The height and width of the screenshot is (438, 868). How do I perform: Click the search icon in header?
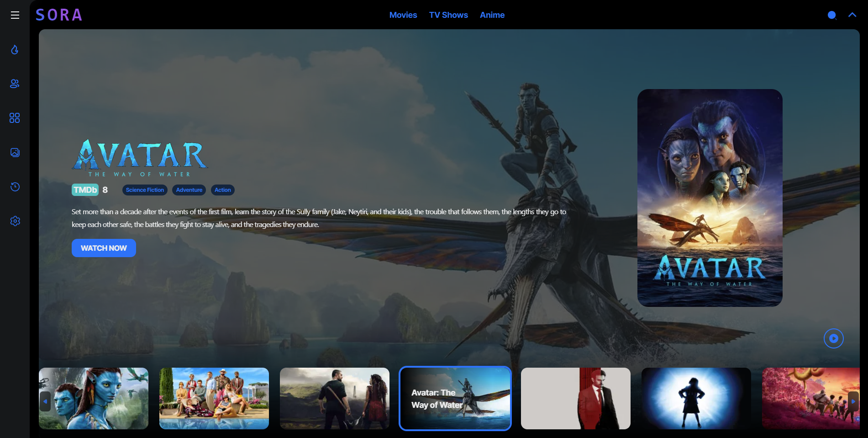[x=832, y=15]
